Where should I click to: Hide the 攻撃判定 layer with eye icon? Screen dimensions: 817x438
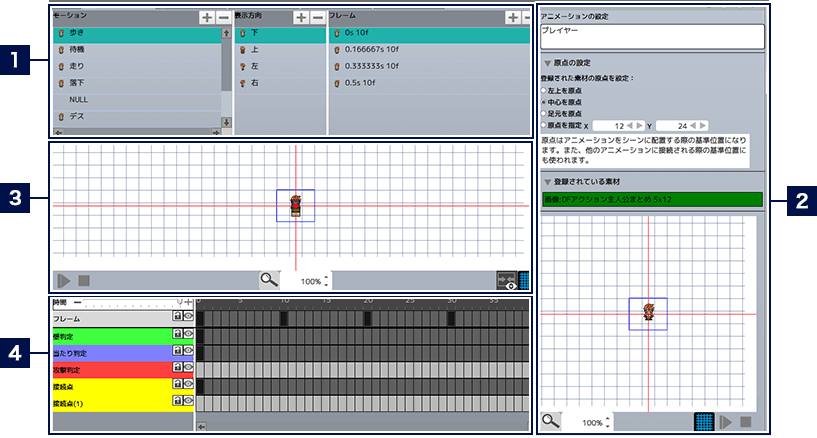pyautogui.click(x=187, y=366)
